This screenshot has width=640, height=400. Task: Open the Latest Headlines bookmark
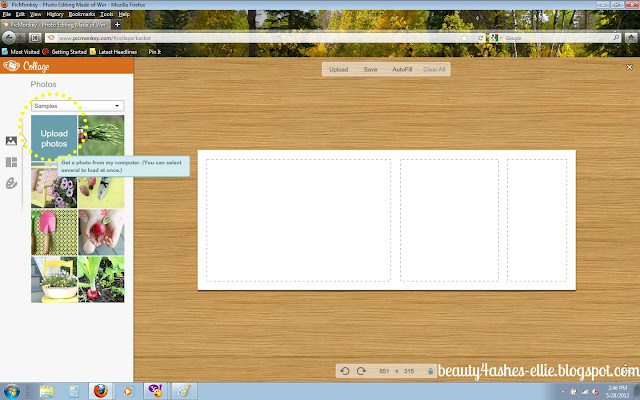[113, 52]
